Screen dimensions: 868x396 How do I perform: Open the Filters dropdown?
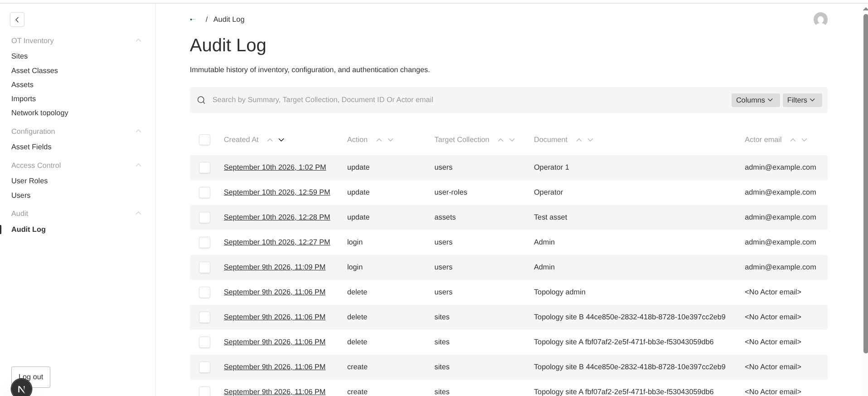pos(802,100)
